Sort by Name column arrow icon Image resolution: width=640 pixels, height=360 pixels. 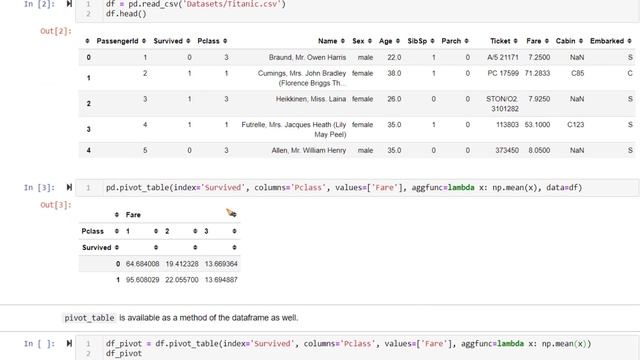[342, 41]
